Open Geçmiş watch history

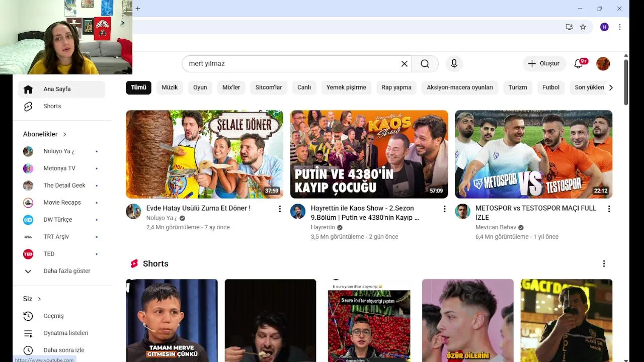point(62,316)
